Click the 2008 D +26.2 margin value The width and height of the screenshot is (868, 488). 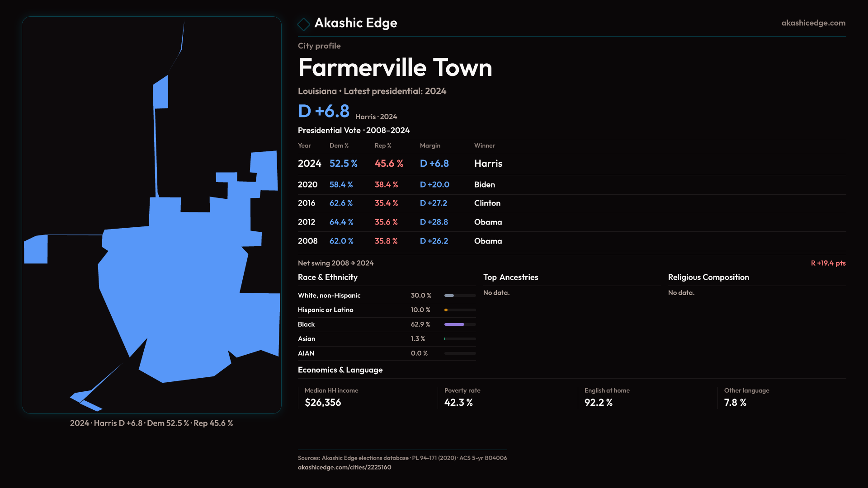(434, 241)
